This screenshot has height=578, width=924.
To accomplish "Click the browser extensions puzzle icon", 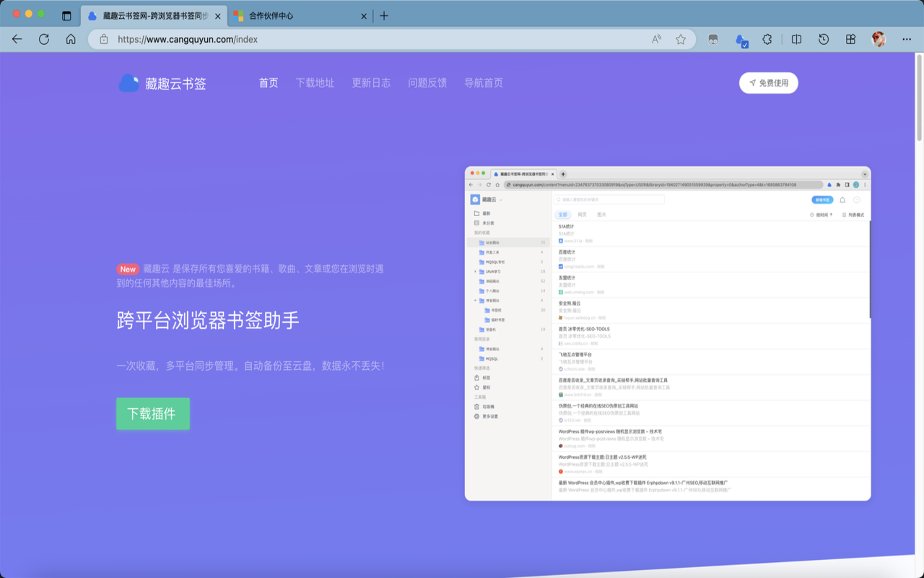I will [x=767, y=40].
